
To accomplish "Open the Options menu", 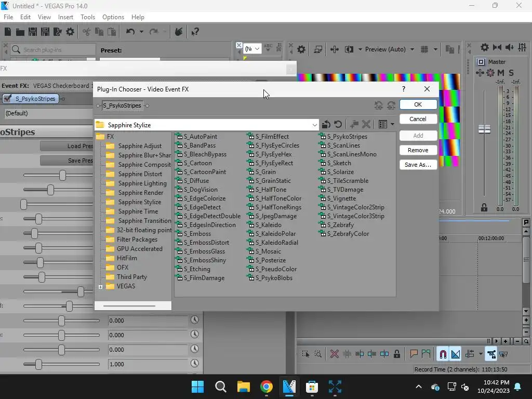I will [113, 17].
